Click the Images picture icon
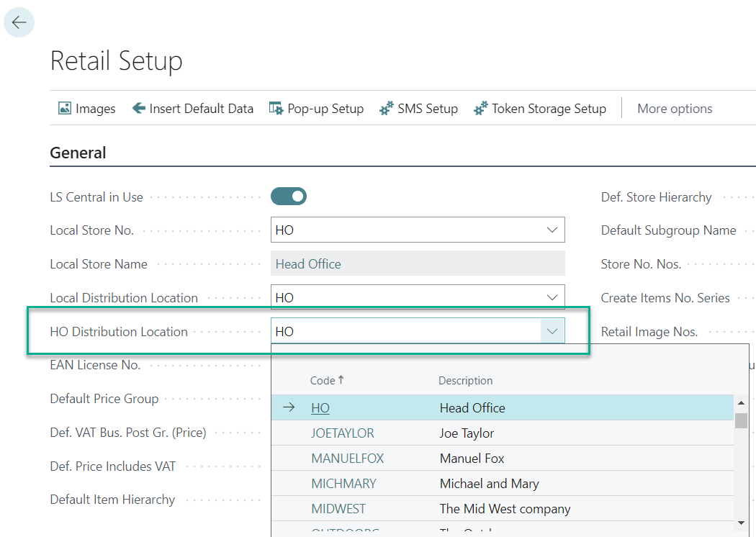 pyautogui.click(x=65, y=109)
